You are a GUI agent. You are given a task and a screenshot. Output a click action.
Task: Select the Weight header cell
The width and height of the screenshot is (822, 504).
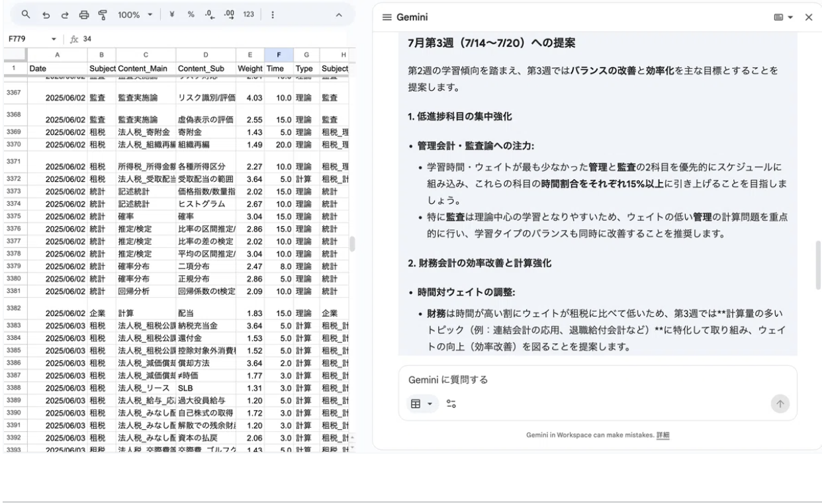point(250,68)
